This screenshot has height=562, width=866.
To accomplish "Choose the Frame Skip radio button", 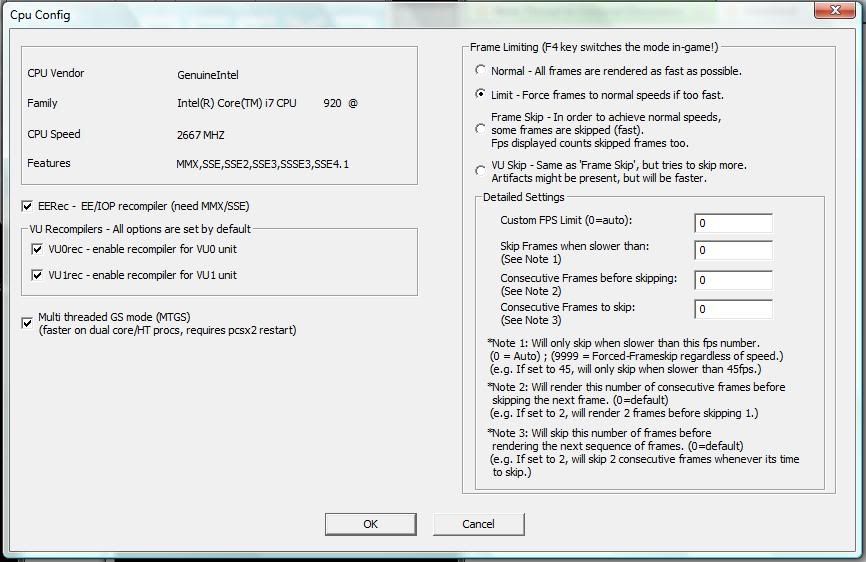I will (x=481, y=130).
